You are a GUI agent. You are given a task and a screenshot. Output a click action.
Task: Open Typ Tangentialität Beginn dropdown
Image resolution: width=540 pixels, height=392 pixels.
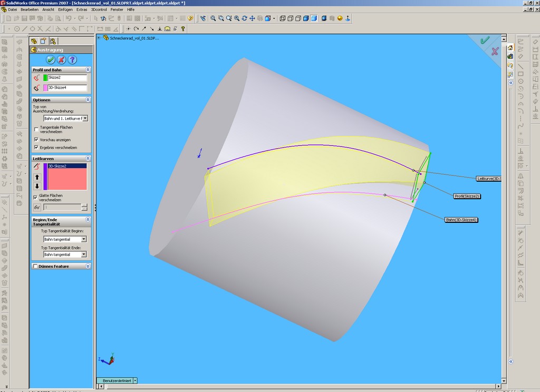[x=83, y=239]
